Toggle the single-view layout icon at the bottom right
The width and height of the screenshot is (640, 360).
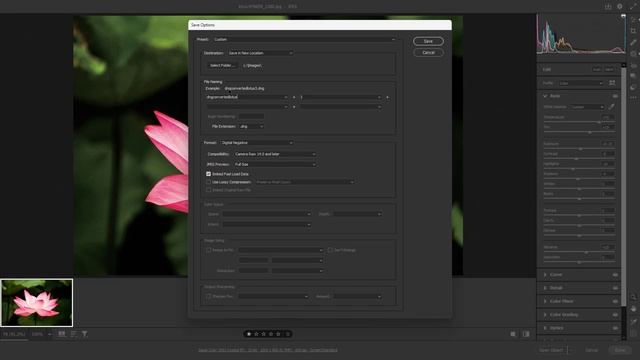coord(513,334)
